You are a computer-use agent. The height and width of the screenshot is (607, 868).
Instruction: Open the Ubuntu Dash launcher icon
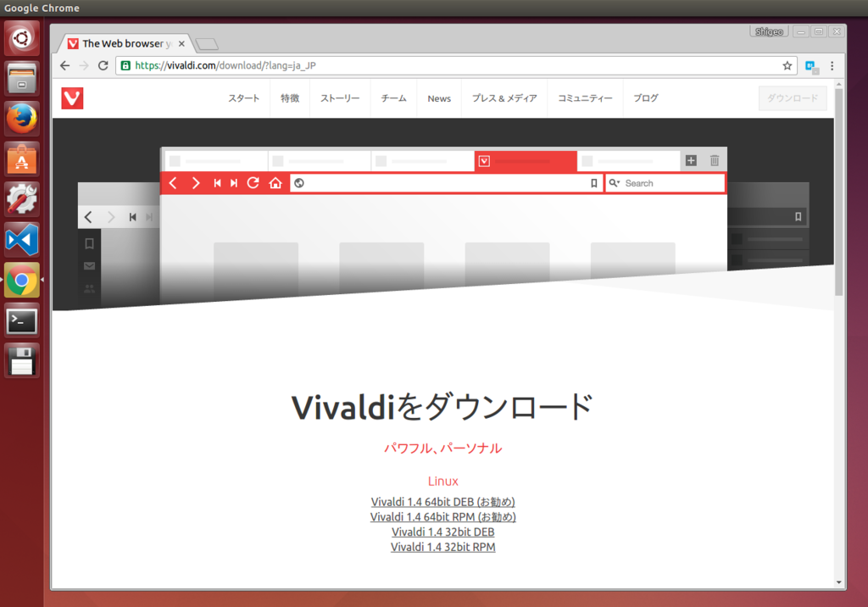[21, 38]
